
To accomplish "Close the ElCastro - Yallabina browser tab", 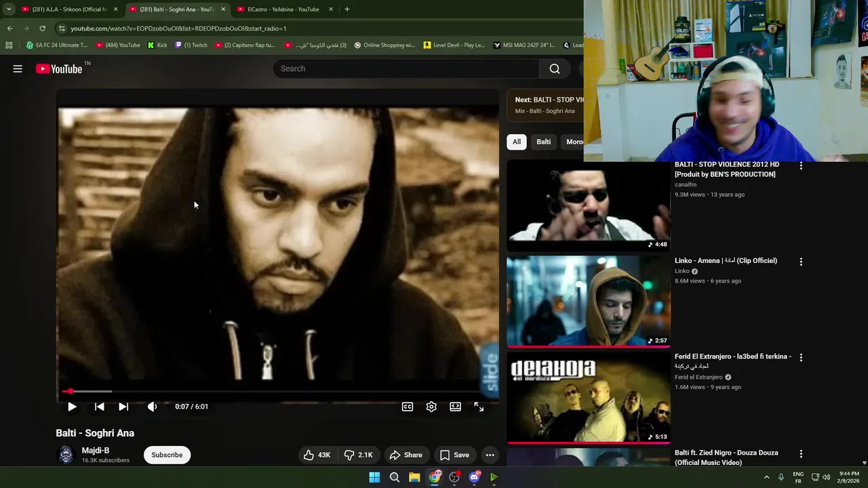I will [331, 9].
